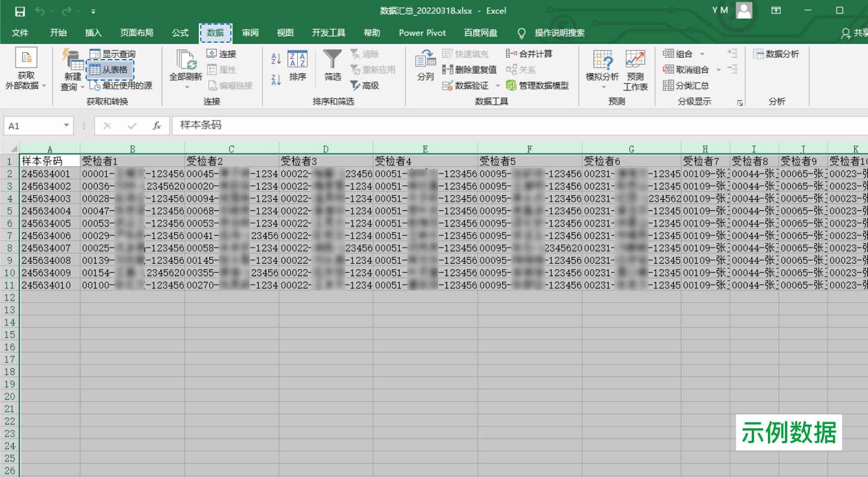Expand the 模拟分析 what-if dropdown
Image resolution: width=868 pixels, height=477 pixels.
(603, 87)
